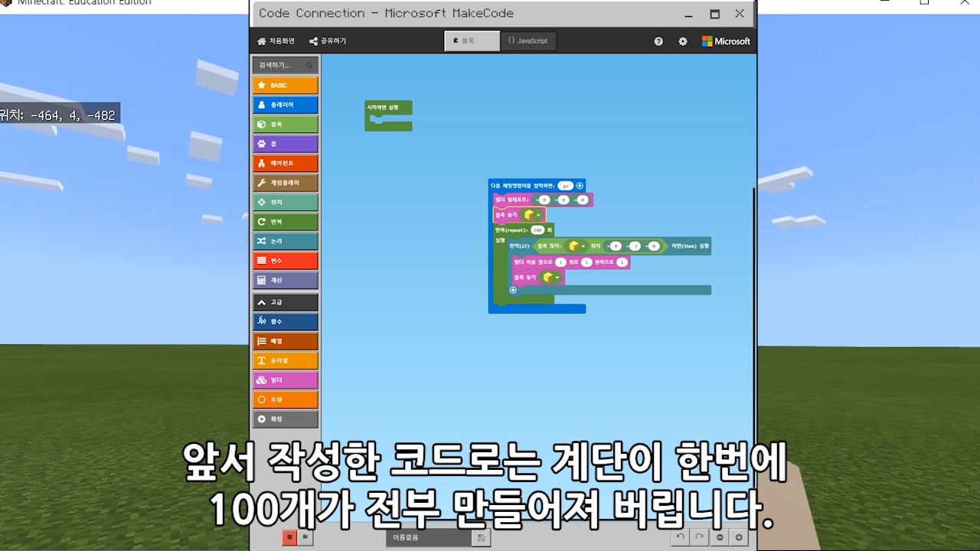
Task: Open the 논리 (Logic) category
Action: pyautogui.click(x=285, y=241)
